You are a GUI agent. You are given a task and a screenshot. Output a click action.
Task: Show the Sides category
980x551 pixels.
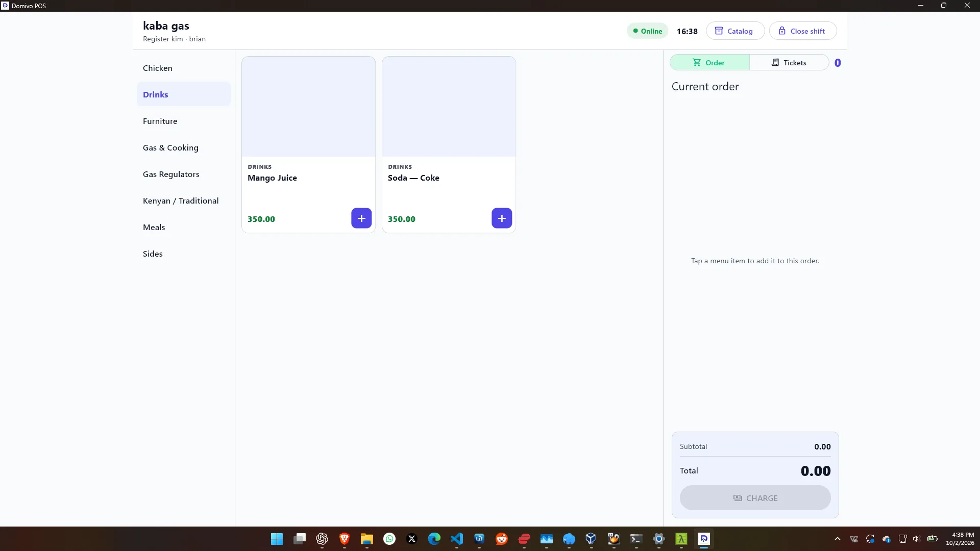184,254
